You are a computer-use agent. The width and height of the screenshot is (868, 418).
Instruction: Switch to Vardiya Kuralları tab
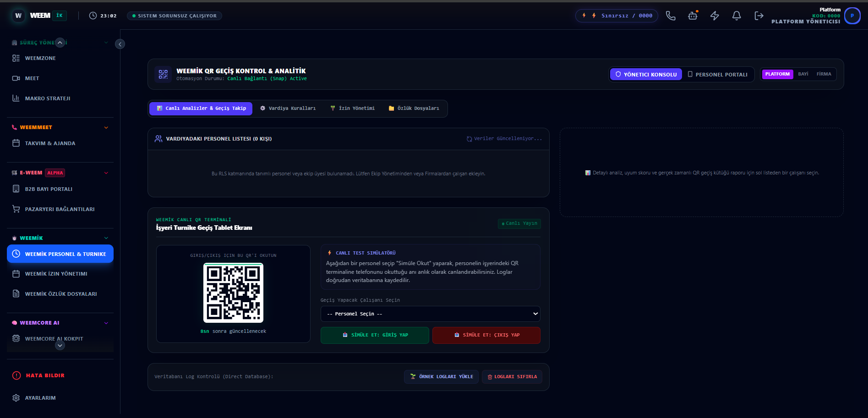[288, 109]
